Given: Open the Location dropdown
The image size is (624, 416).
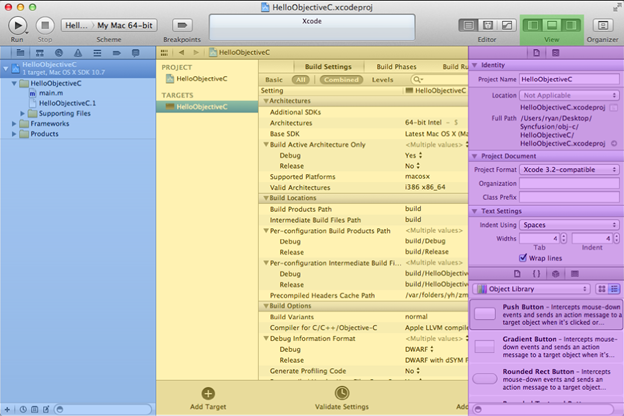Looking at the screenshot, I should point(569,96).
